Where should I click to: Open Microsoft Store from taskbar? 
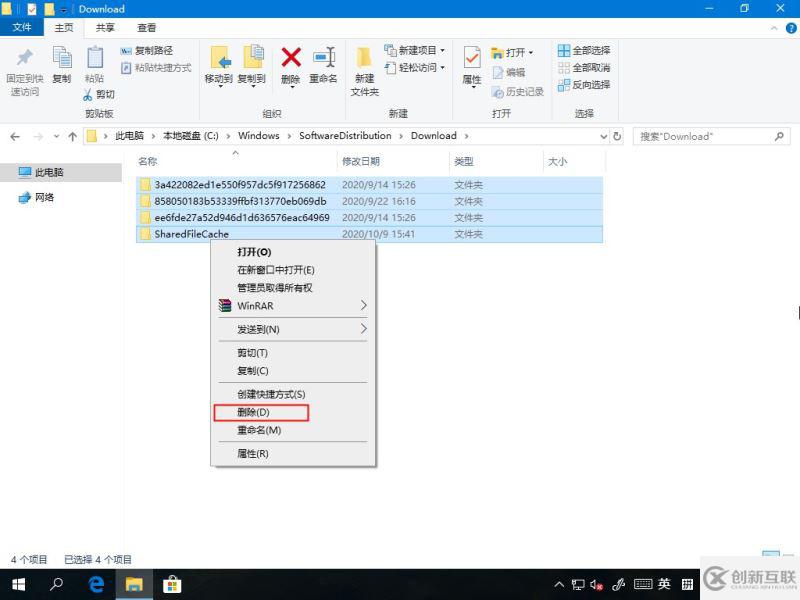[172, 584]
